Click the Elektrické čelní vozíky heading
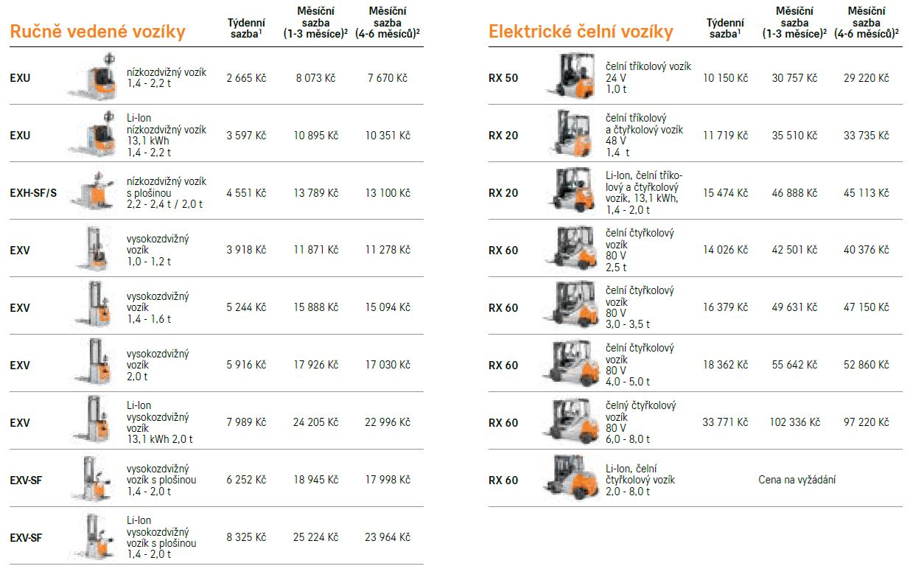 click(581, 32)
